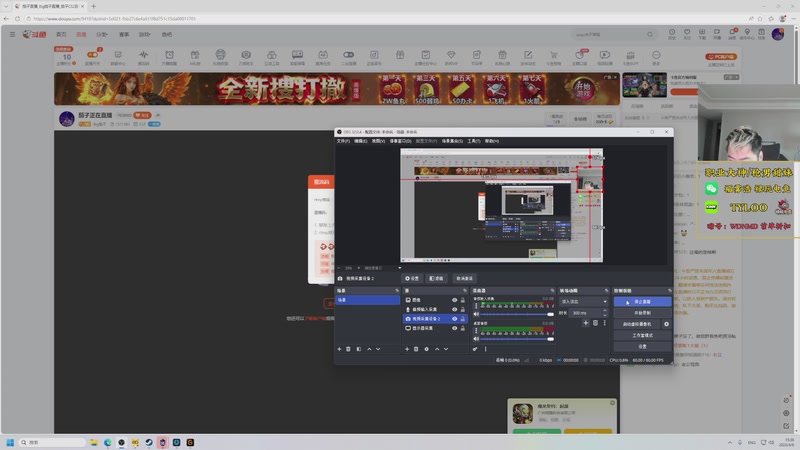Increase the transition duration spinner
Viewport: 800px width, 450px height.
tap(605, 311)
